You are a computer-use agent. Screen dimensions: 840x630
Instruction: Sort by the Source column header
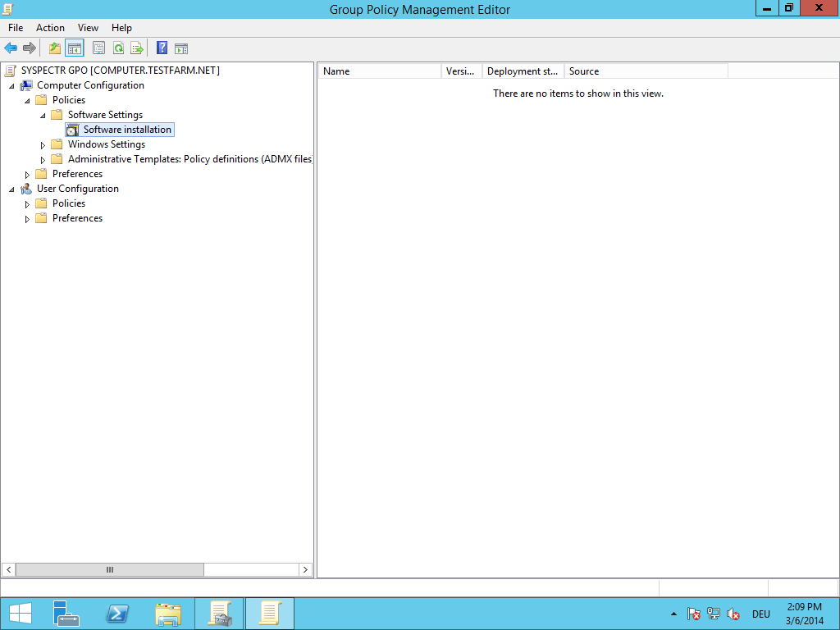[x=646, y=71]
